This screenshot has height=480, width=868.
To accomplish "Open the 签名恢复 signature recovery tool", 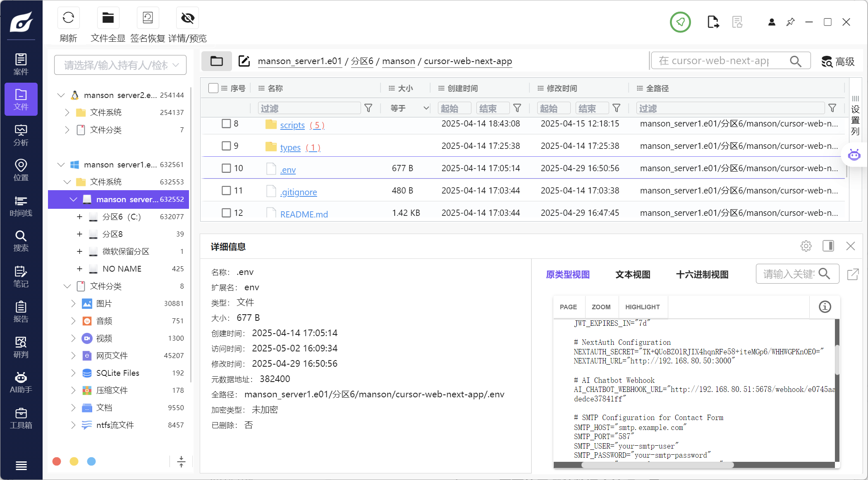I will 148,18.
